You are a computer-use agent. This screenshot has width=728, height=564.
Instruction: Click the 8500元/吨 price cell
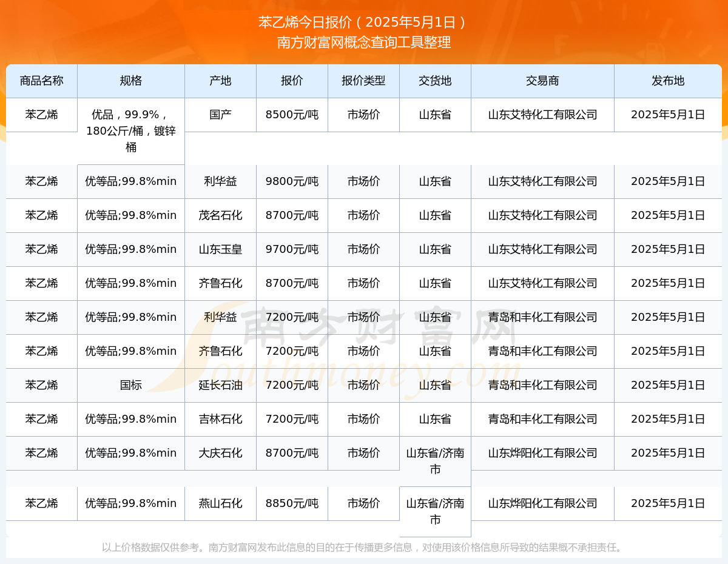click(x=292, y=115)
